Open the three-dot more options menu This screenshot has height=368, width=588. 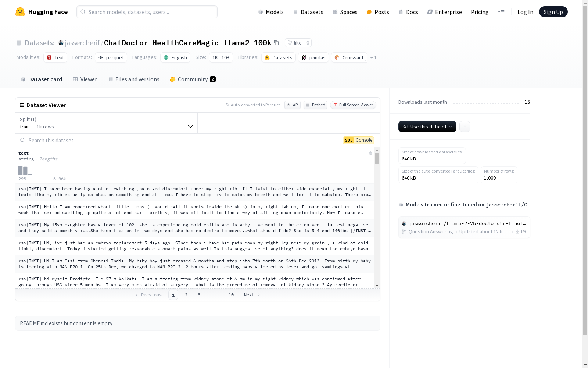(x=465, y=127)
